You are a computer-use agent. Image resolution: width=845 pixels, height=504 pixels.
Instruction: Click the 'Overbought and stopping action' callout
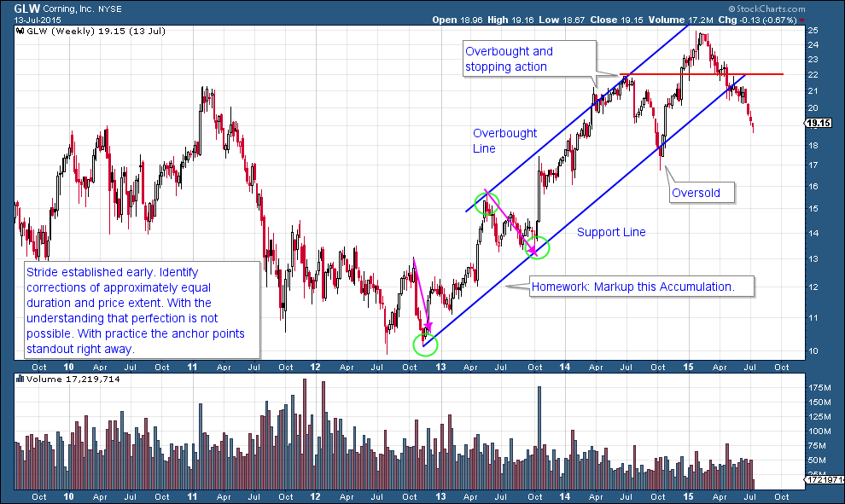530,59
